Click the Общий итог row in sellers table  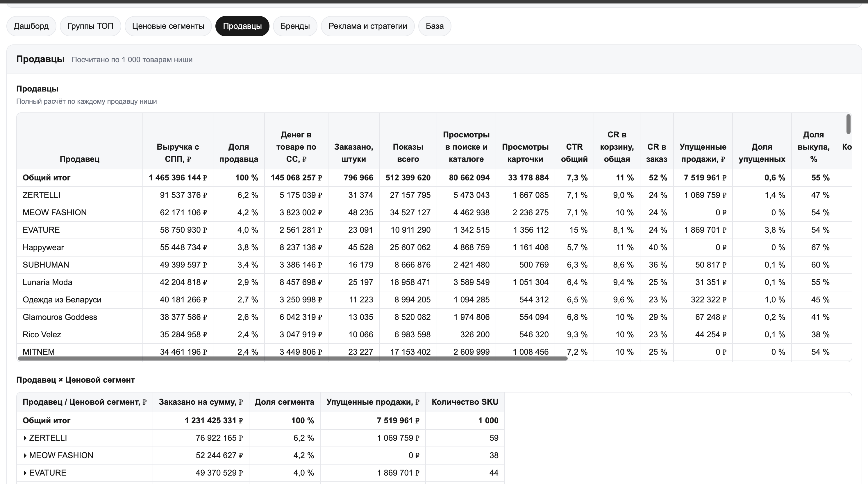[x=434, y=178]
